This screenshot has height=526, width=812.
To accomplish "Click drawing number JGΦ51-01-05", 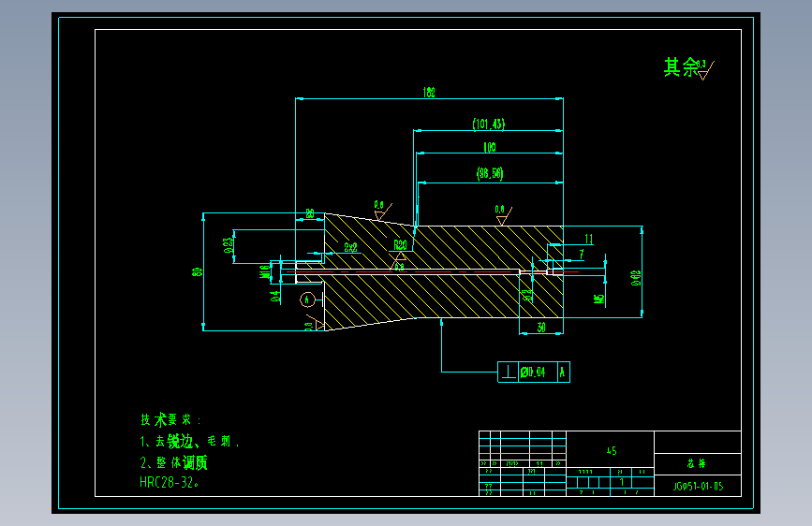I will coord(698,486).
